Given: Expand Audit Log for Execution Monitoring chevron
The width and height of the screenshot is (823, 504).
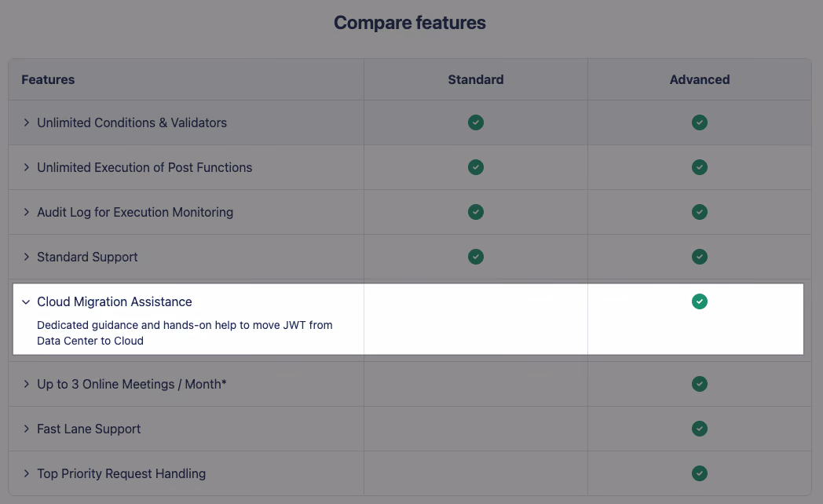Looking at the screenshot, I should coord(26,212).
